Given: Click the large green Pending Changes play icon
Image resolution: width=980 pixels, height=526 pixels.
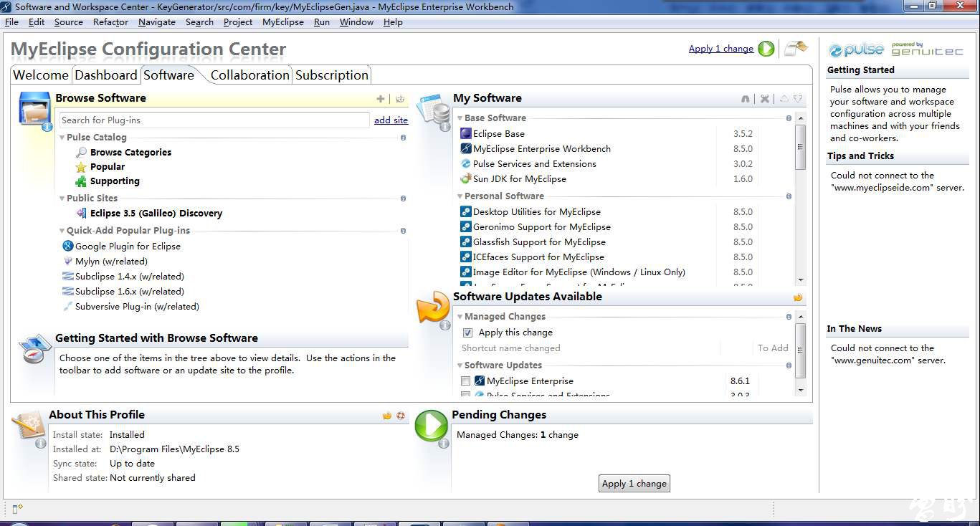Looking at the screenshot, I should 431,426.
